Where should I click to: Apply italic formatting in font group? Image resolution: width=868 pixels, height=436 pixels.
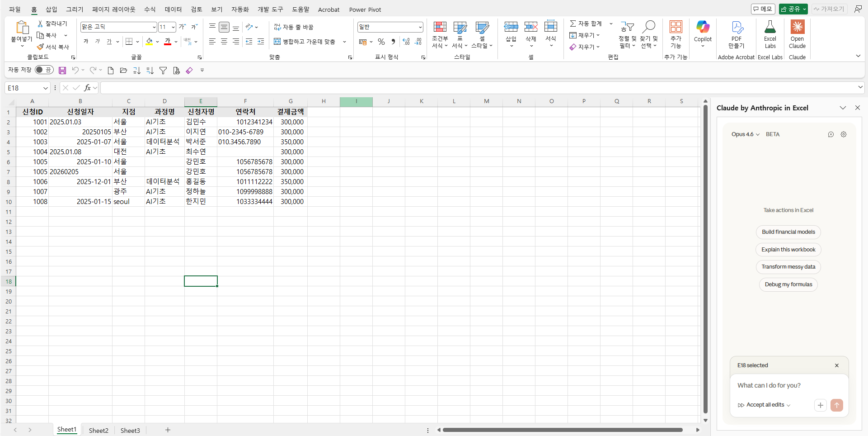pos(98,42)
